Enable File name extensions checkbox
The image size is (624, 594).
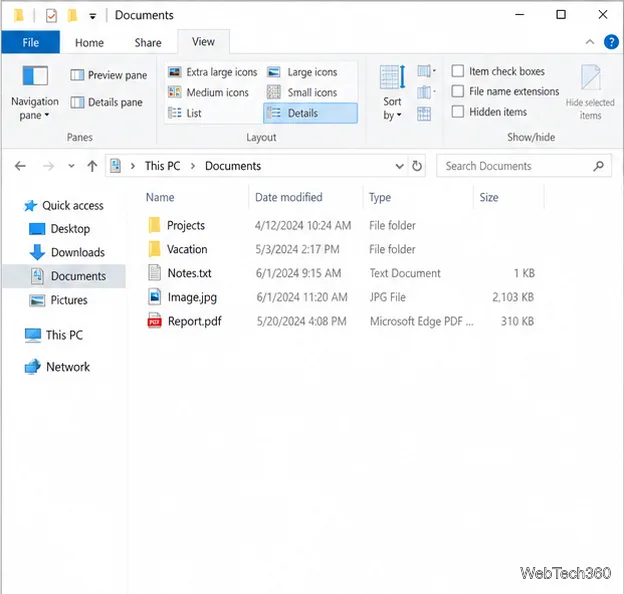coord(458,91)
